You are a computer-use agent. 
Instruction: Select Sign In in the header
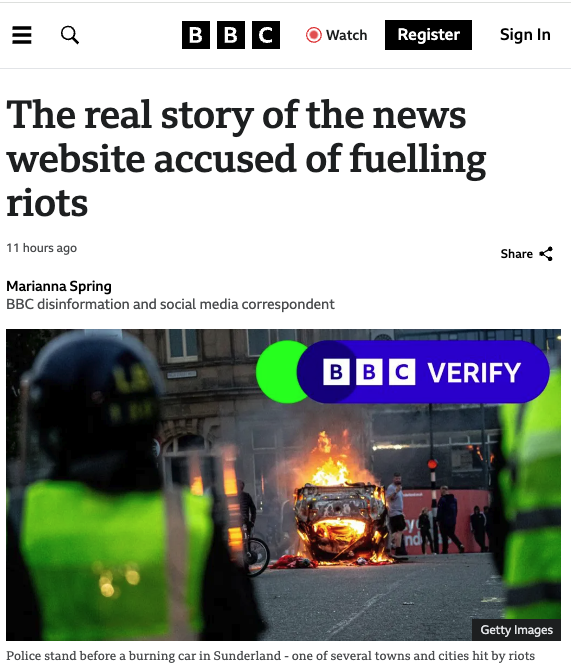pos(525,35)
